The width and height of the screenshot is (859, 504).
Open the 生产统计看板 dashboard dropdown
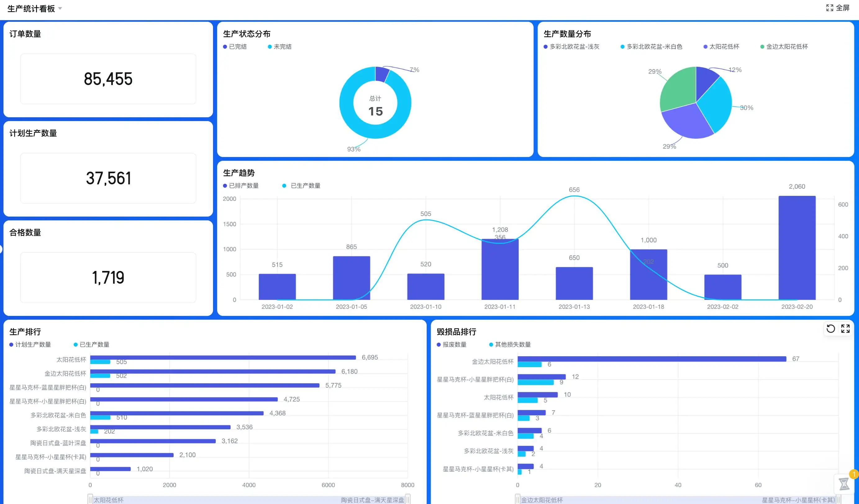click(31, 9)
